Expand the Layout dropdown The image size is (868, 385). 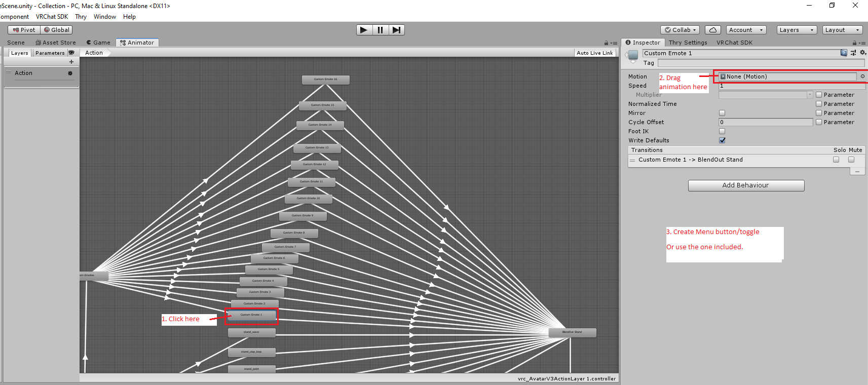click(x=842, y=30)
